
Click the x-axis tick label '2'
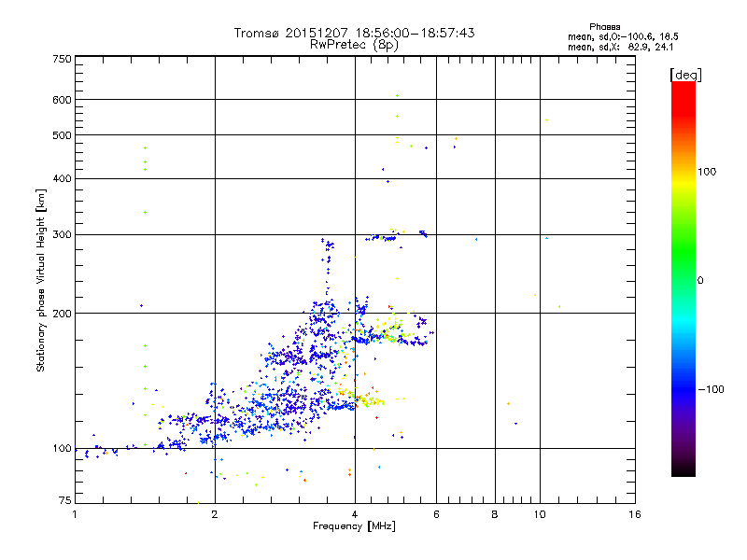pos(215,514)
